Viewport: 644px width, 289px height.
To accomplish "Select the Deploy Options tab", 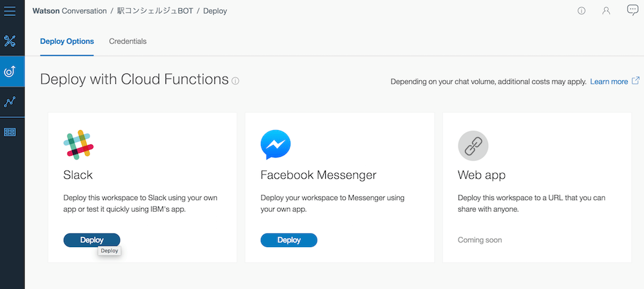I will pos(67,41).
